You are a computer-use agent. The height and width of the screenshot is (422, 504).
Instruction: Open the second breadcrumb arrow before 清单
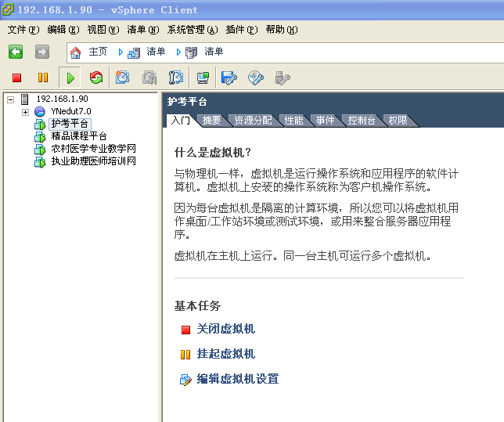tap(178, 52)
